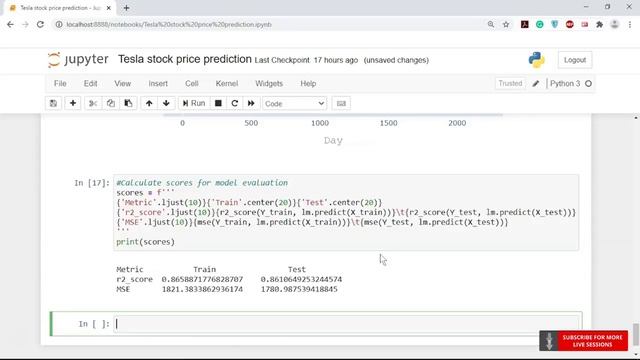Open the Insert menu
Screen dimensions: 640x360
158,83
